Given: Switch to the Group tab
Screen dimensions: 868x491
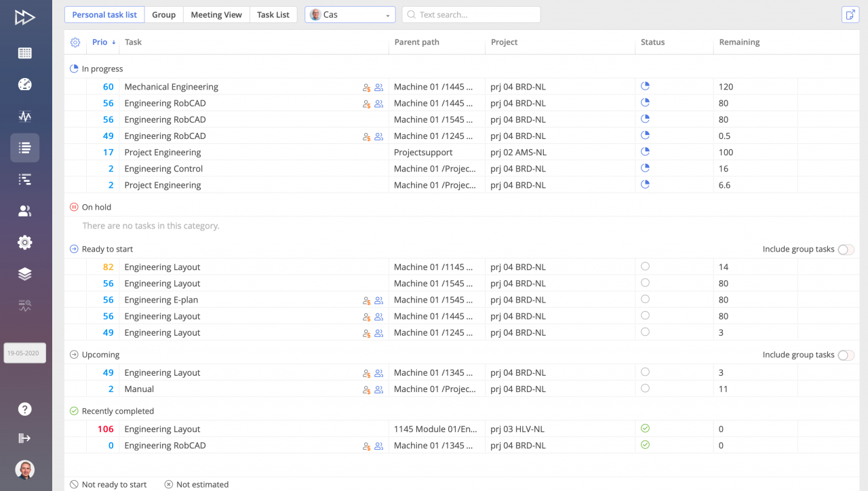Looking at the screenshot, I should [x=163, y=14].
